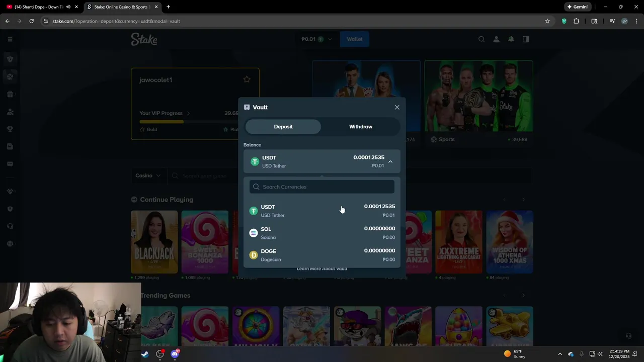Click the Vault title icon
Viewport: 644px width, 362px height.
247,107
